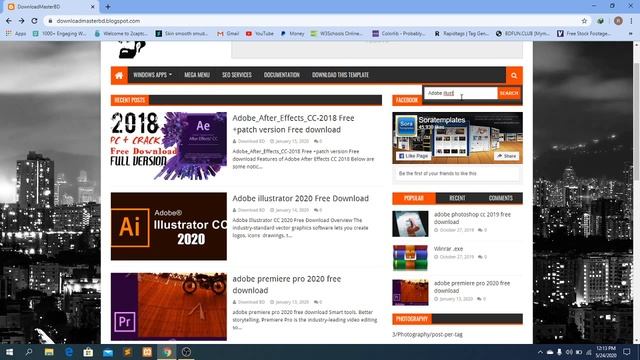Screen dimensions: 640x360
Task: Open the Gmail bookmark
Action: tap(228, 33)
